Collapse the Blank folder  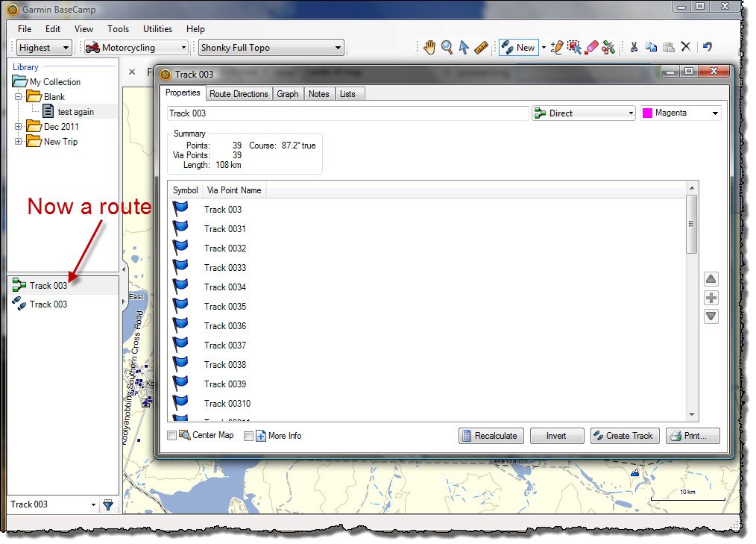19,96
